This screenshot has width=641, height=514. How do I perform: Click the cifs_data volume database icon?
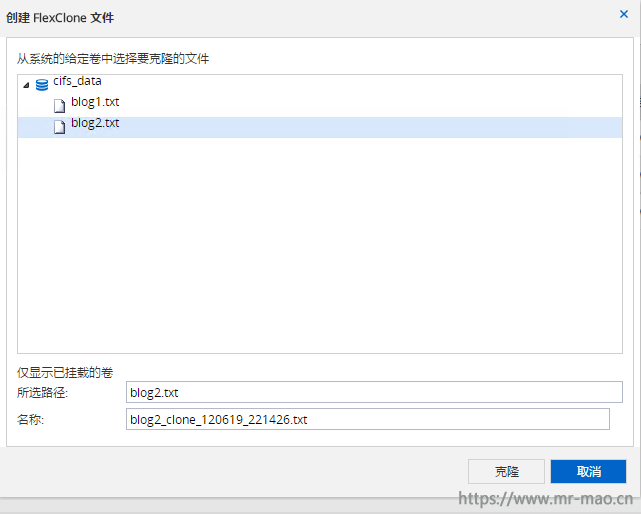[42, 85]
